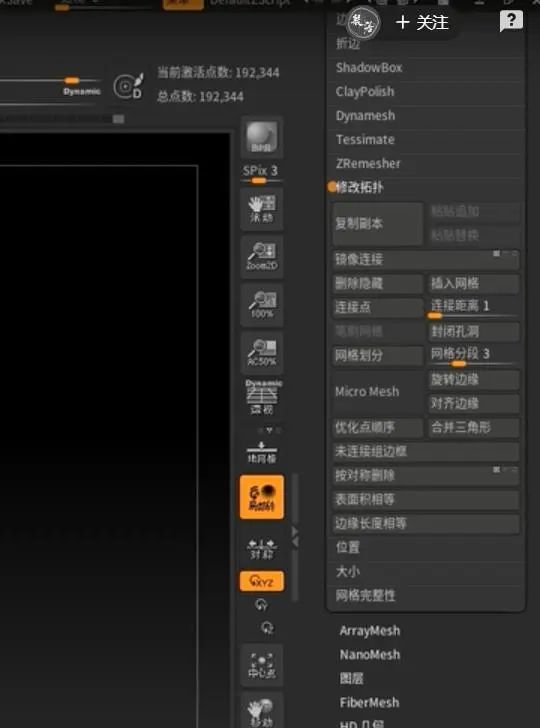Click the 连接点 button

[x=378, y=307]
